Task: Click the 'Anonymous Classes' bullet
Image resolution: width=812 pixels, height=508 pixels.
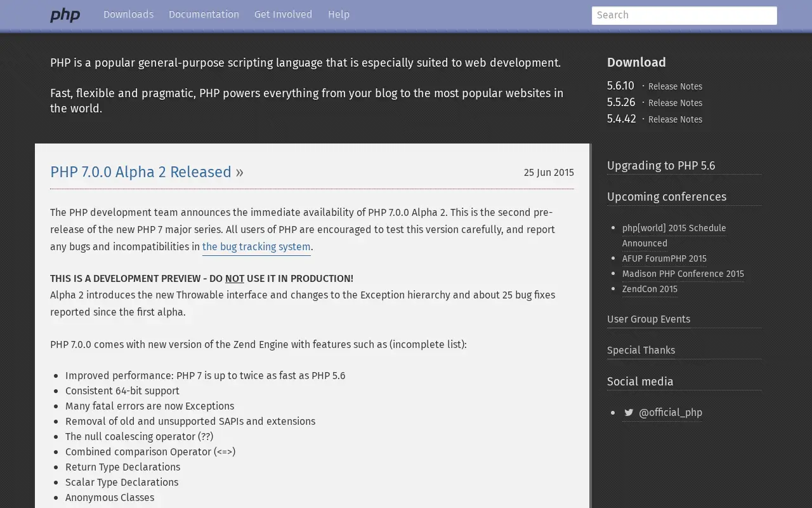Action: [x=110, y=498]
